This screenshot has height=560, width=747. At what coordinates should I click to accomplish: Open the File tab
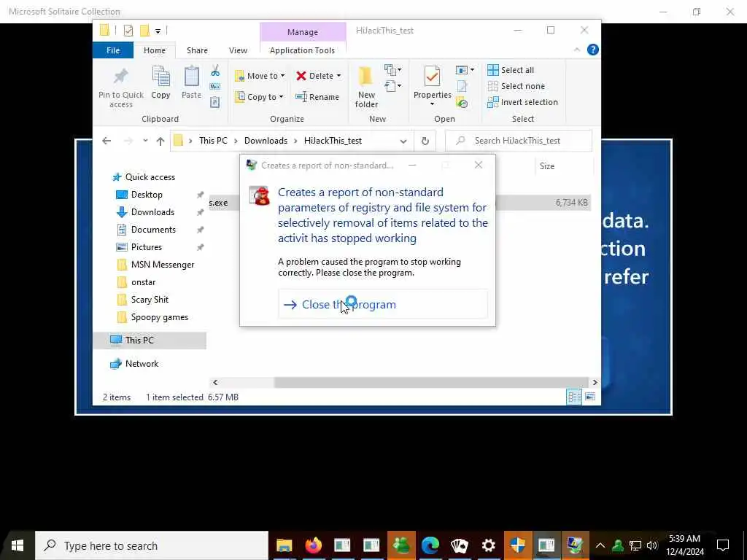[x=113, y=50]
